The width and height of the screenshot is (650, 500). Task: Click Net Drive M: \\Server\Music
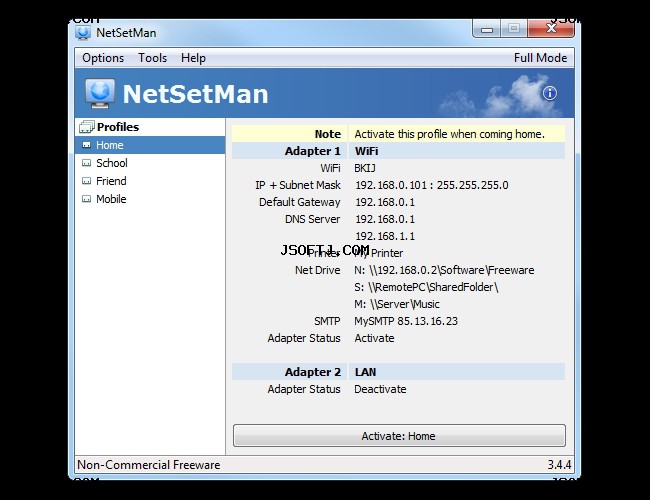[397, 304]
